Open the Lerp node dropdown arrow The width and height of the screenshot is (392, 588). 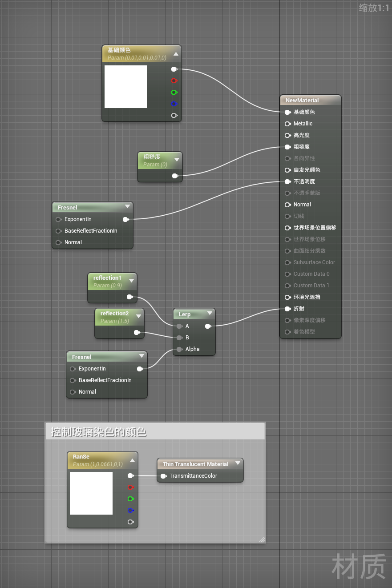(210, 313)
